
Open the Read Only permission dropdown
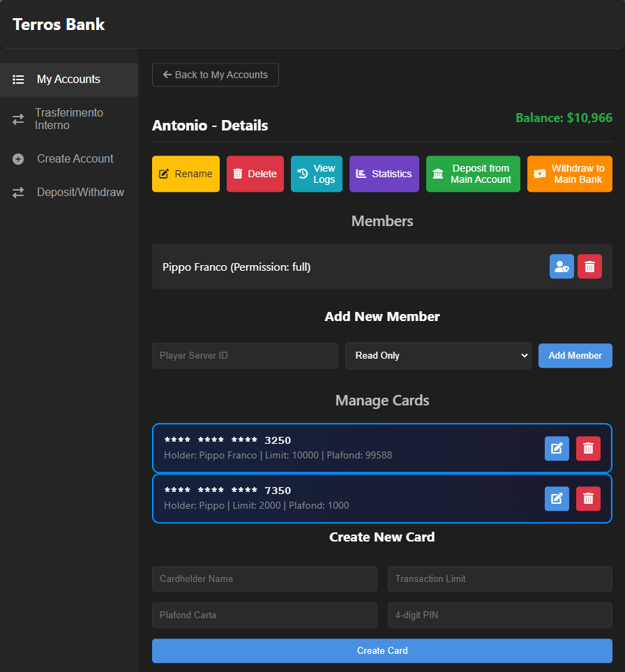[438, 356]
